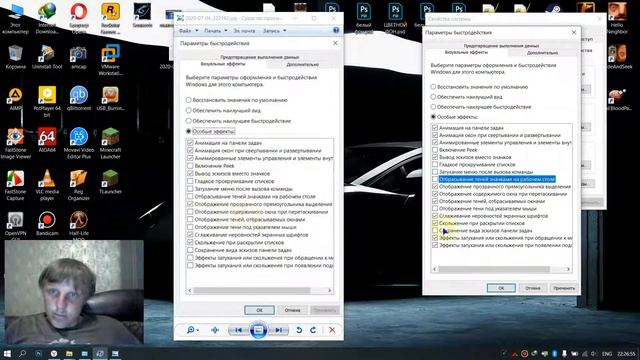This screenshot has height=360, width=640.
Task: Click the left scroll arrow in right dialog list
Action: pos(435,269)
